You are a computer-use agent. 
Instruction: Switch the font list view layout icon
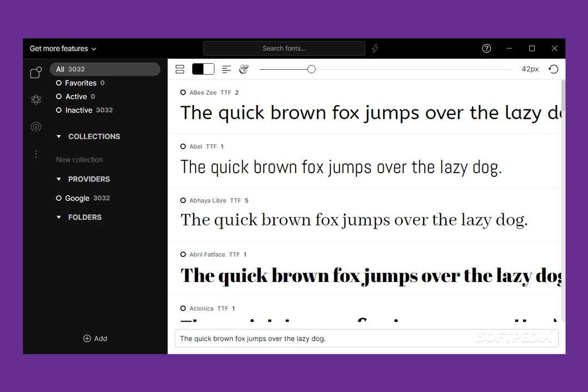pos(180,69)
